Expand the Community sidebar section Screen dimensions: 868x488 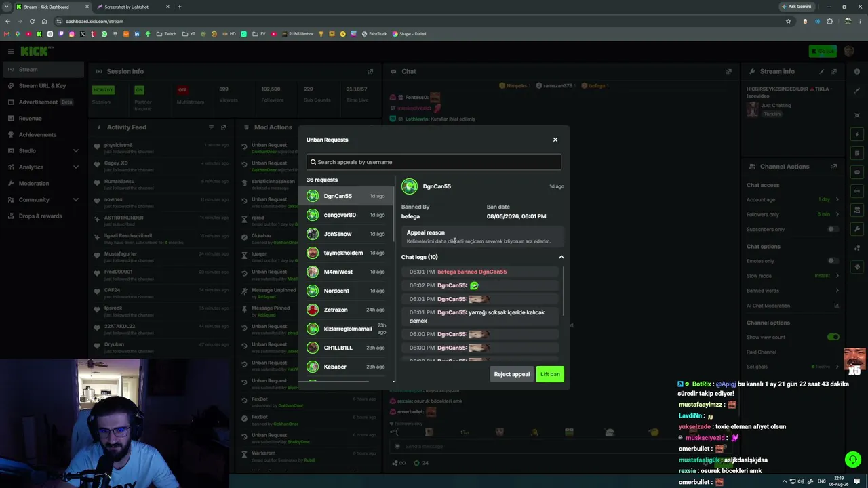click(x=43, y=199)
